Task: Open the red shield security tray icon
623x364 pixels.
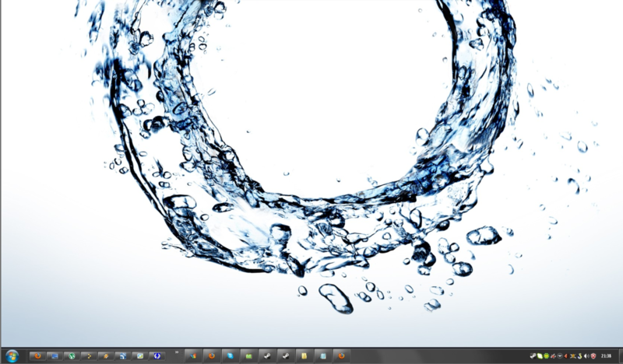Action: pos(593,355)
